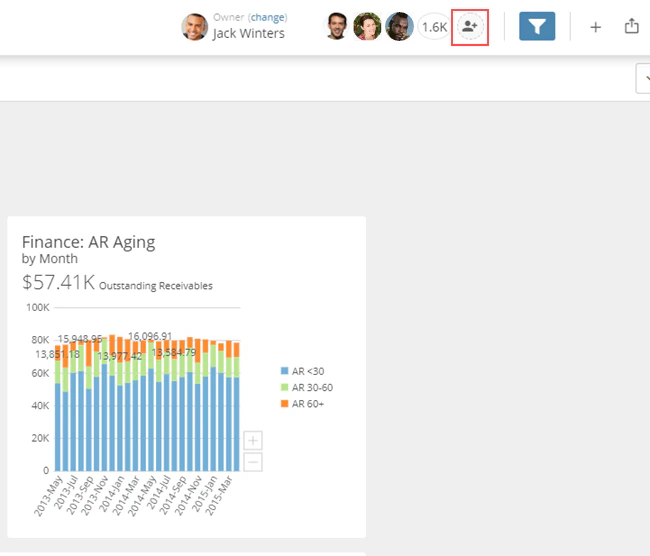Zoom in chart with plus button
This screenshot has height=556, width=650.
[x=253, y=440]
